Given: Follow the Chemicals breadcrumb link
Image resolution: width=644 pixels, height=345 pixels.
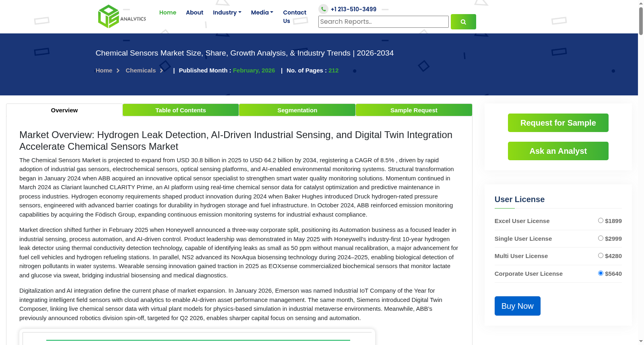Looking at the screenshot, I should pos(140,70).
